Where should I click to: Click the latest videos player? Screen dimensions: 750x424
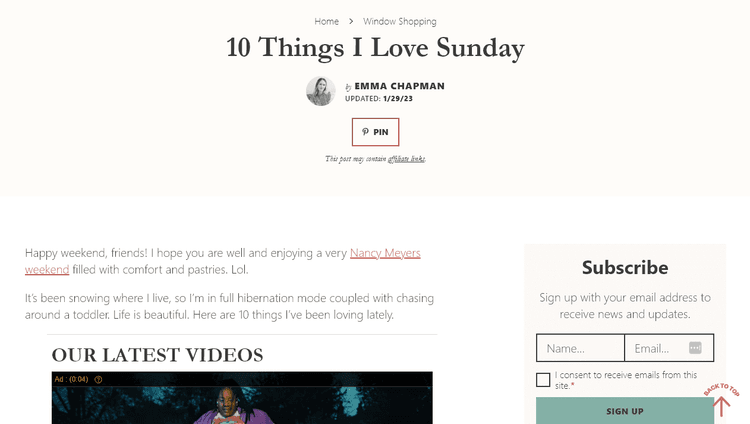pos(242,405)
